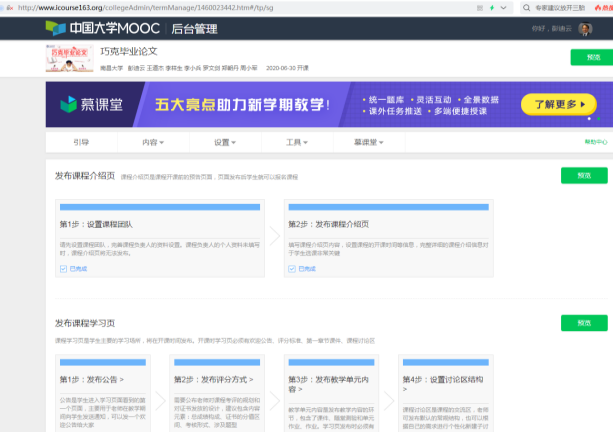Toggle 已完成 checkbox under 发布课程介绍页 step
Viewport: 613px width, 432px height.
click(x=292, y=269)
